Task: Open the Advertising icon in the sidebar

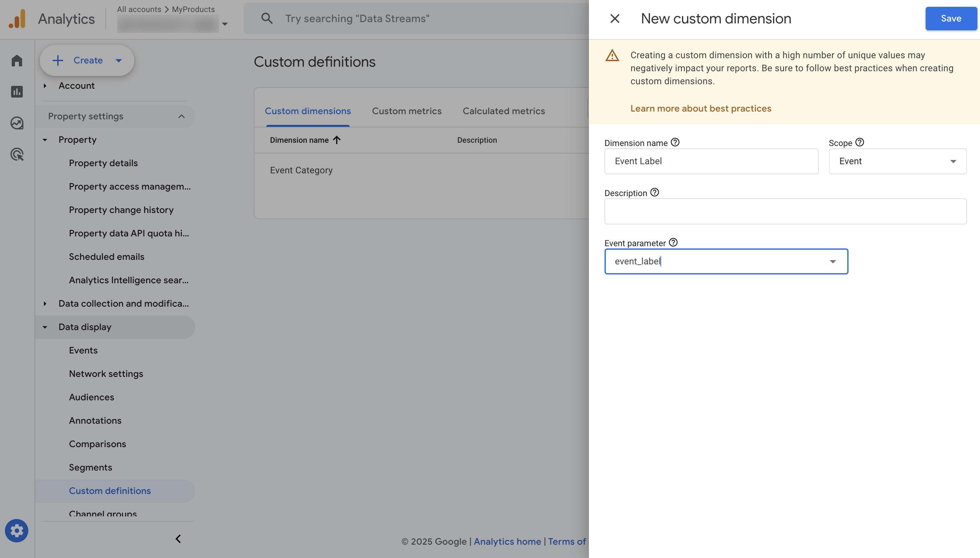Action: click(17, 154)
